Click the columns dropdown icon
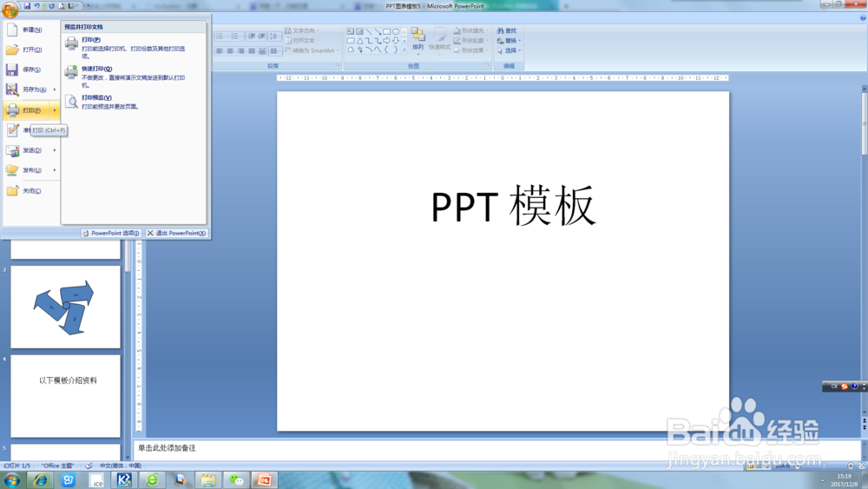The height and width of the screenshot is (489, 868). tap(274, 51)
